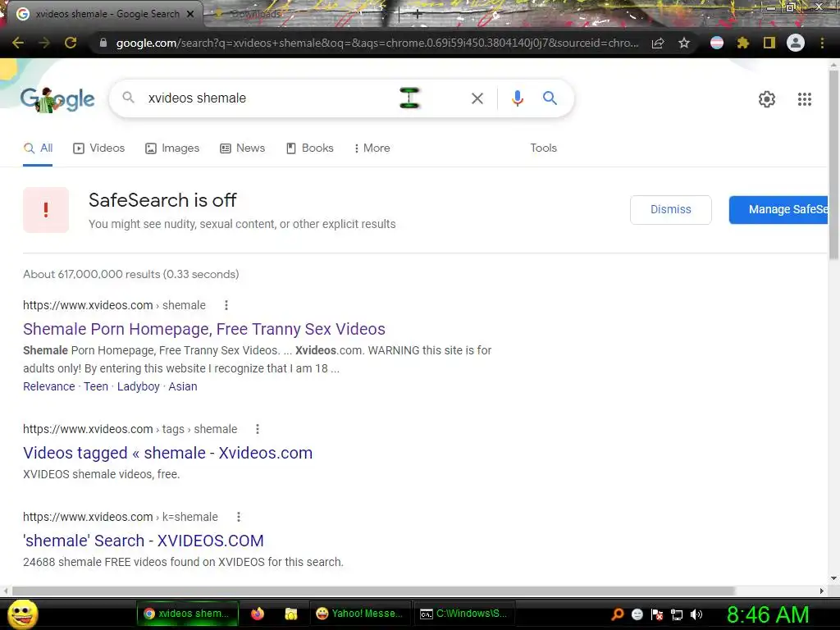This screenshot has width=840, height=630.
Task: Click the red flag tray icon
Action: [x=657, y=614]
